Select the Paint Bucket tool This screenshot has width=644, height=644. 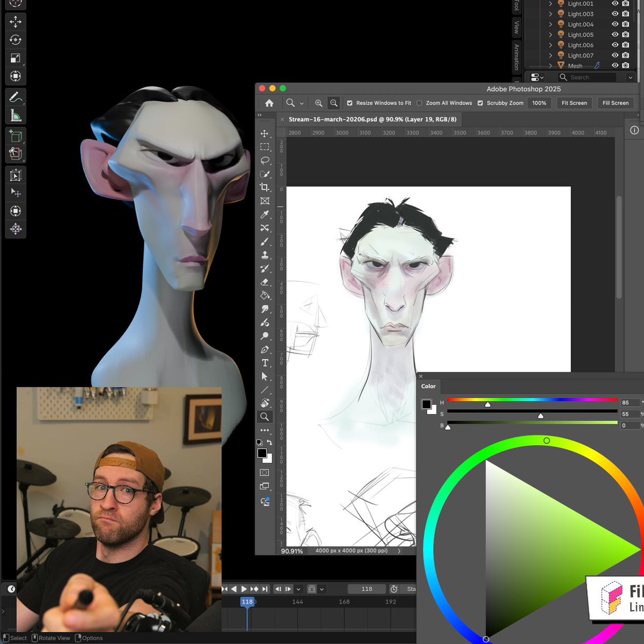click(265, 295)
